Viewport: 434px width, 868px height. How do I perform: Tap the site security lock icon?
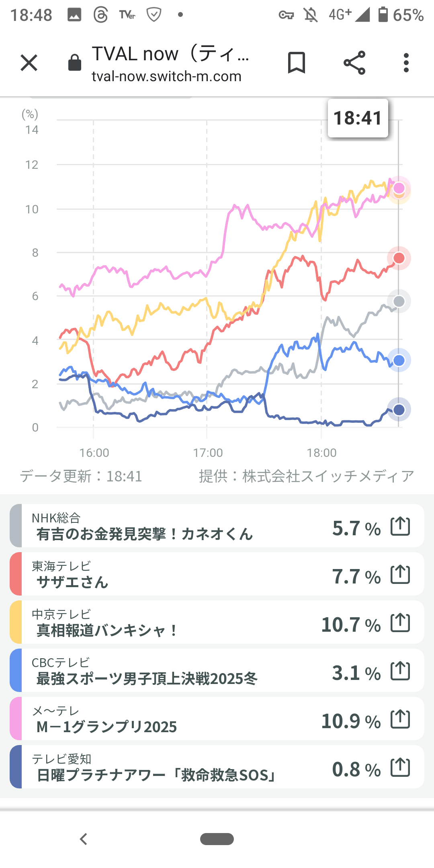point(75,63)
